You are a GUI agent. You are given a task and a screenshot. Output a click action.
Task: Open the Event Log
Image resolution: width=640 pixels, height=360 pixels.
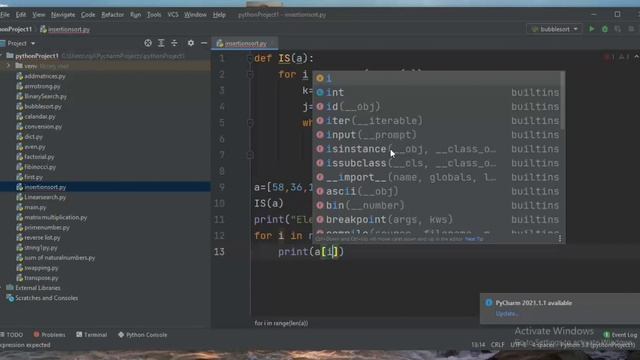click(x=620, y=335)
